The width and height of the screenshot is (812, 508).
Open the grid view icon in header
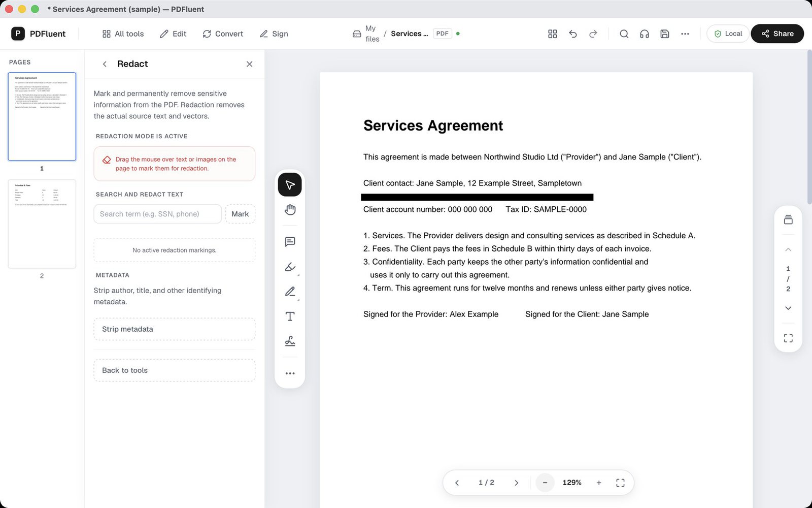pyautogui.click(x=553, y=34)
